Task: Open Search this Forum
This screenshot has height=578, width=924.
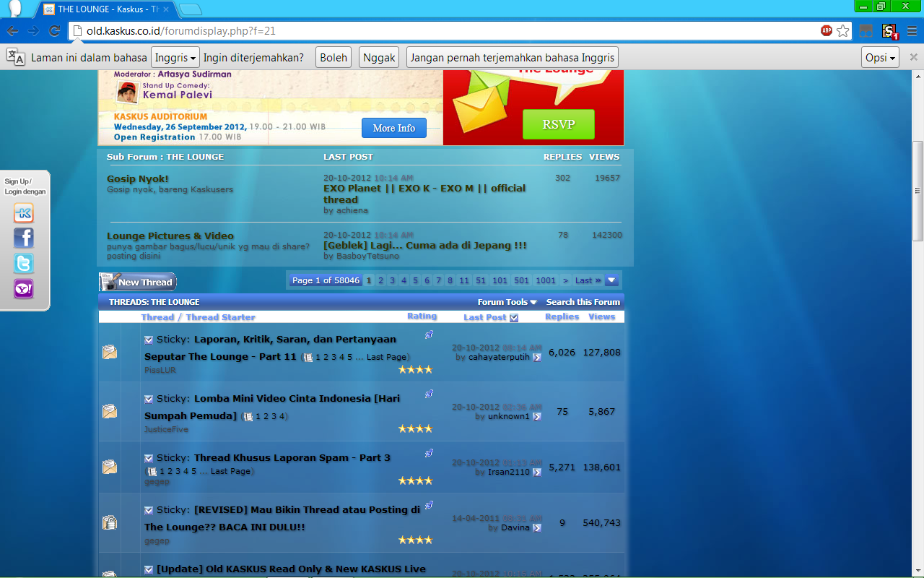Action: (x=583, y=302)
